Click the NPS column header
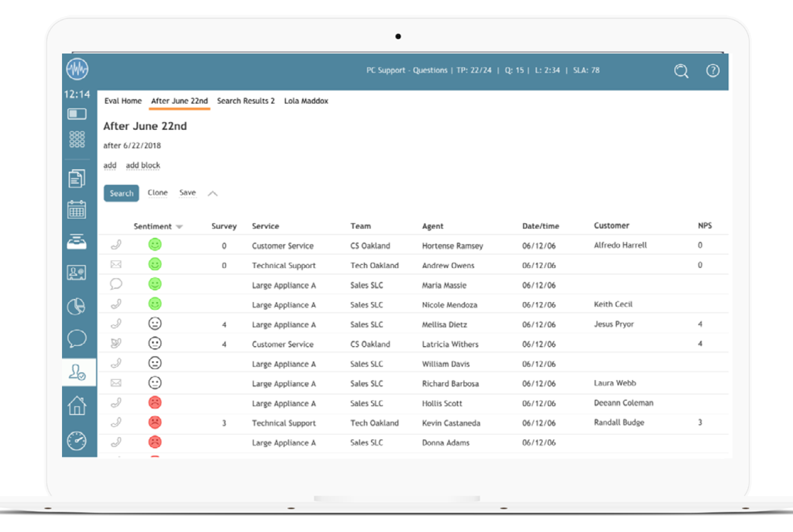793x532 pixels. 705,226
